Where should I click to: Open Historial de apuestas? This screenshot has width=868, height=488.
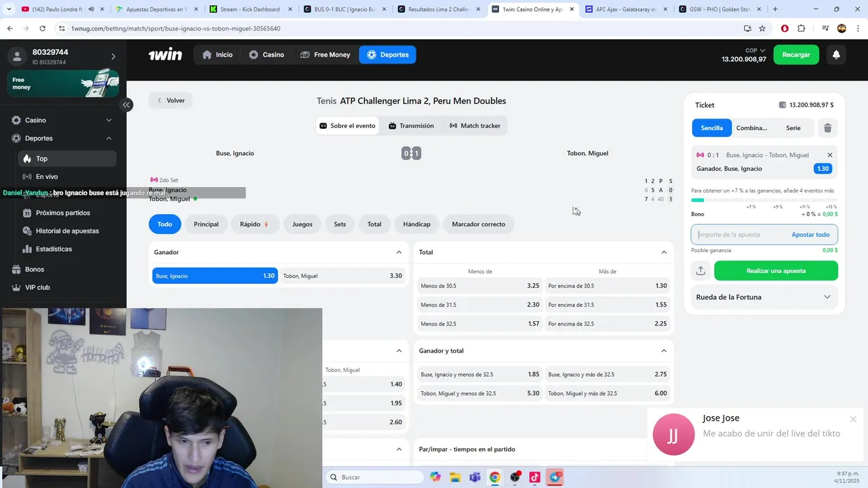[x=67, y=231]
